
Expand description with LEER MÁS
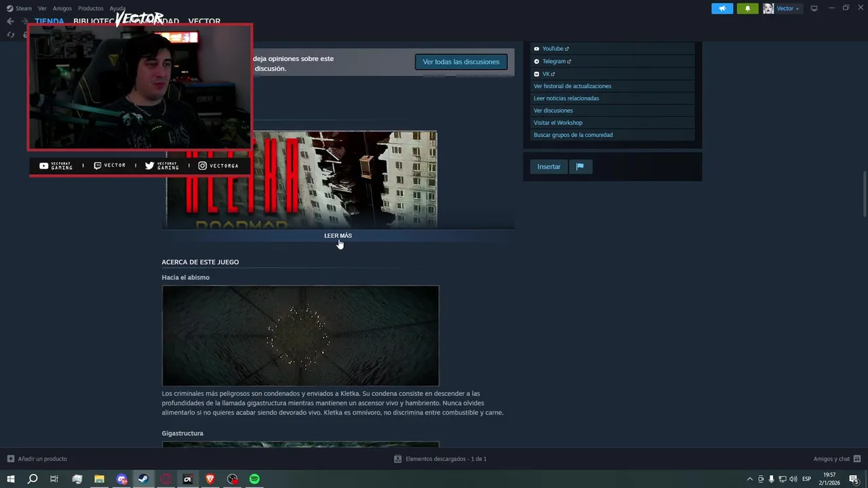tap(338, 236)
